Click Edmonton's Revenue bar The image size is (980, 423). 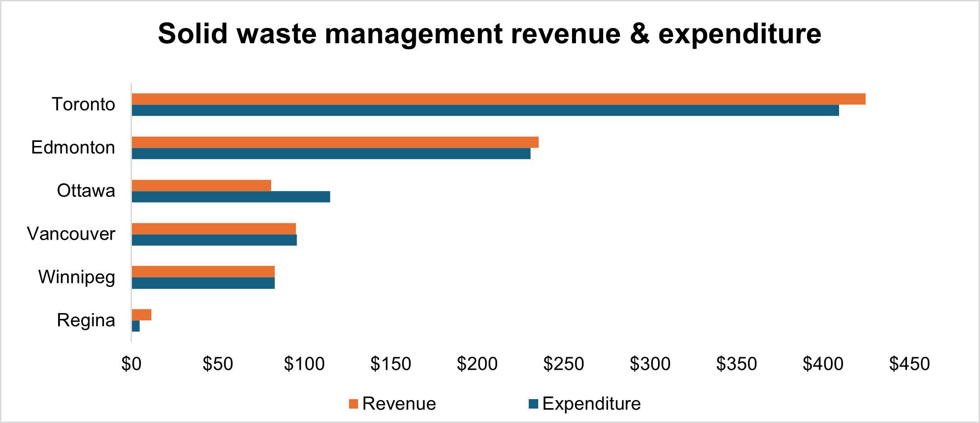point(335,142)
